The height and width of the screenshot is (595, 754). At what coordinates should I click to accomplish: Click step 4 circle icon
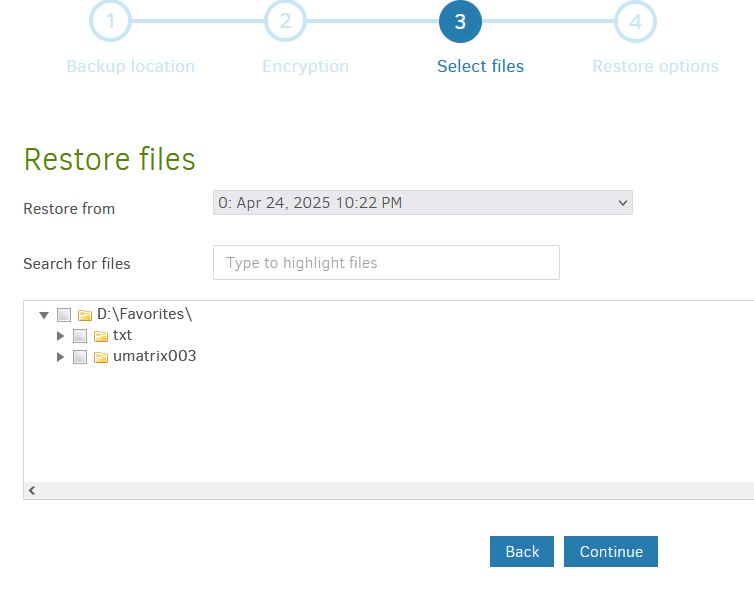(635, 22)
